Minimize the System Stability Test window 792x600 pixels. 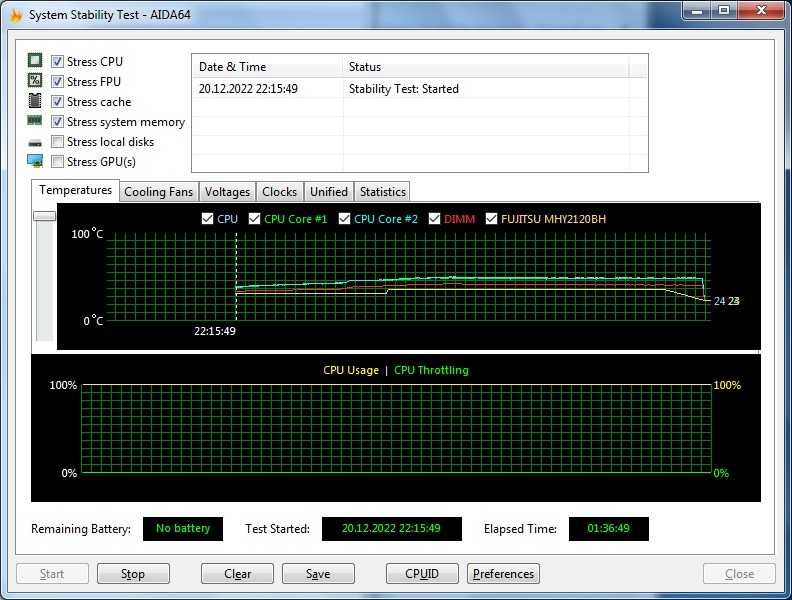(x=698, y=11)
